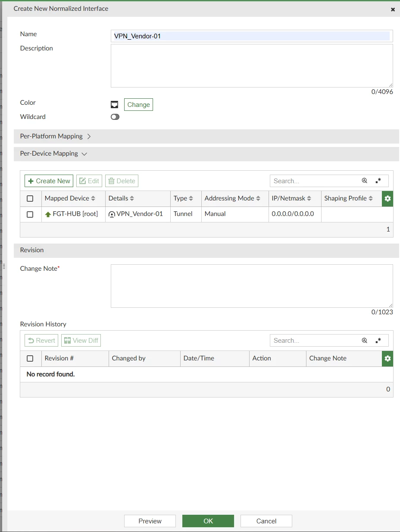Click the 0.0.0.0/0.0.0.0 IP/Netmask cell

(x=295, y=214)
